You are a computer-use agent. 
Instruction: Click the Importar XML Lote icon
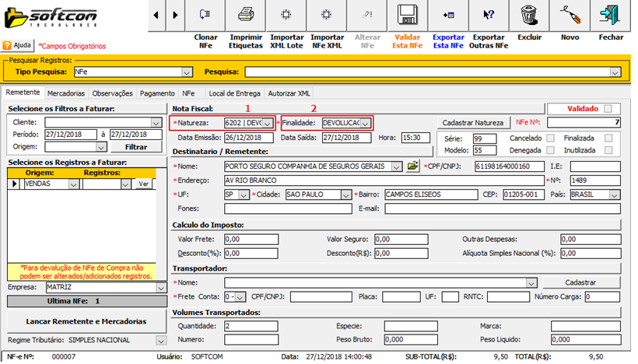(286, 15)
